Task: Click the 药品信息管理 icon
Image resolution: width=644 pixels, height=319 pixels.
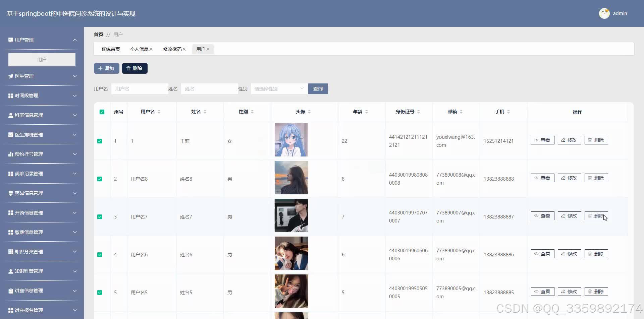Action: pos(11,193)
